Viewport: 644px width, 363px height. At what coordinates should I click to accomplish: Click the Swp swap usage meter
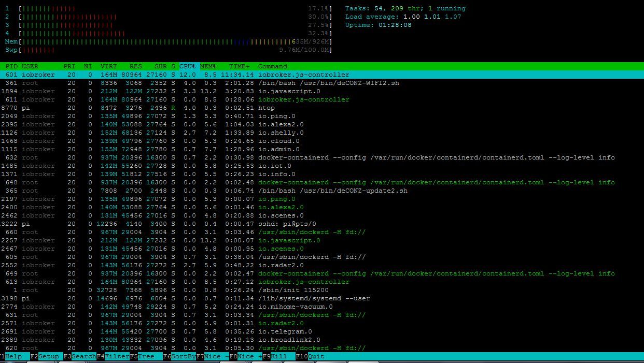click(168, 50)
